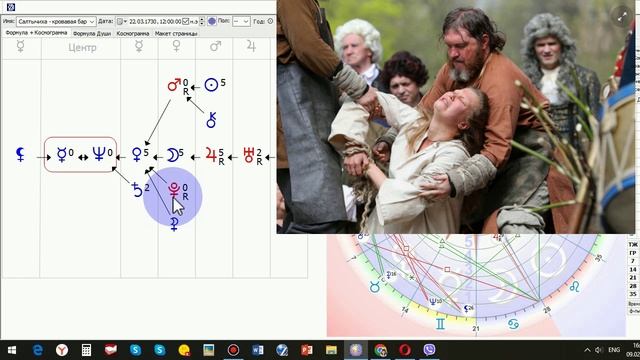
Task: Open Microsoft Word from the taskbar
Action: (x=258, y=350)
